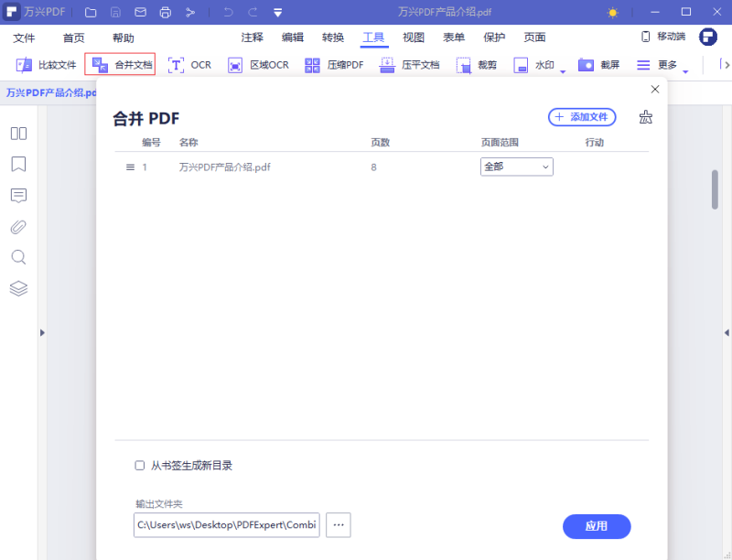Switch to the 视图 tab
Screen dimensions: 732x560
(x=414, y=38)
